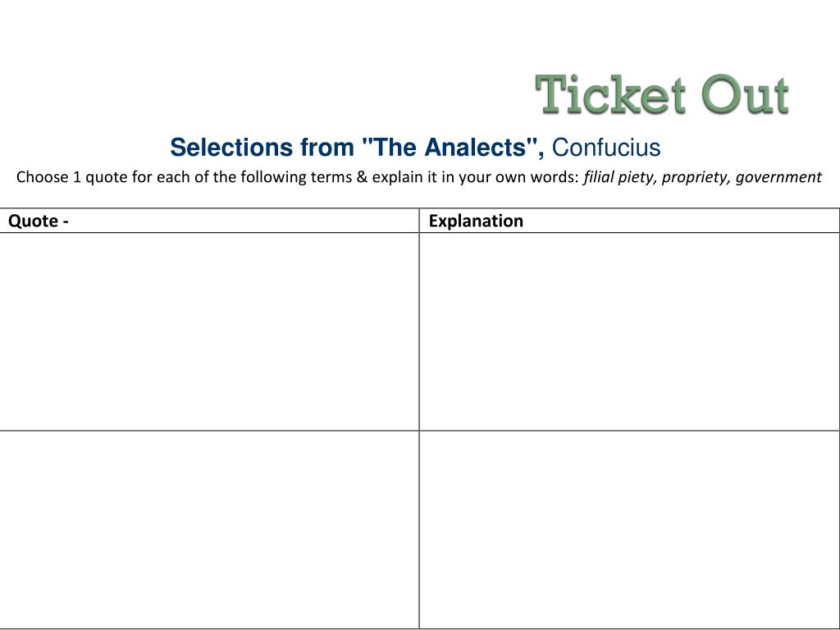Viewport: 840px width, 630px height.
Task: Click the italic term 'propriety'
Action: tap(696, 177)
